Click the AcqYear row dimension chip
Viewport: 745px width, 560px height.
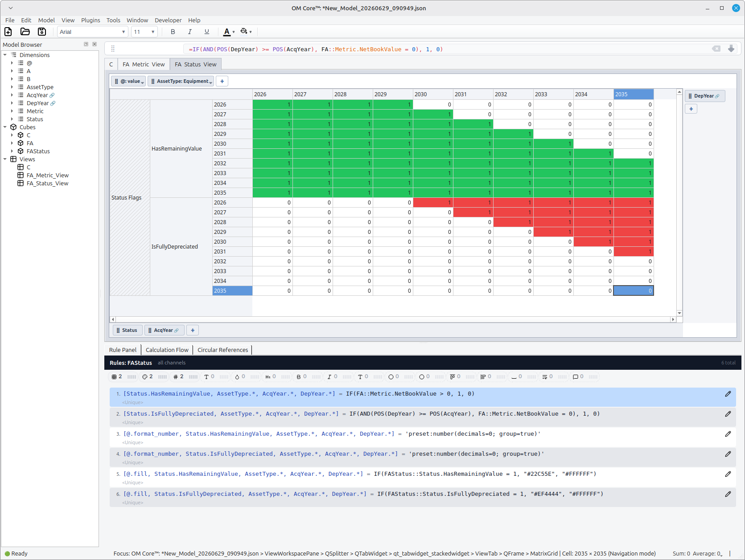(x=165, y=330)
